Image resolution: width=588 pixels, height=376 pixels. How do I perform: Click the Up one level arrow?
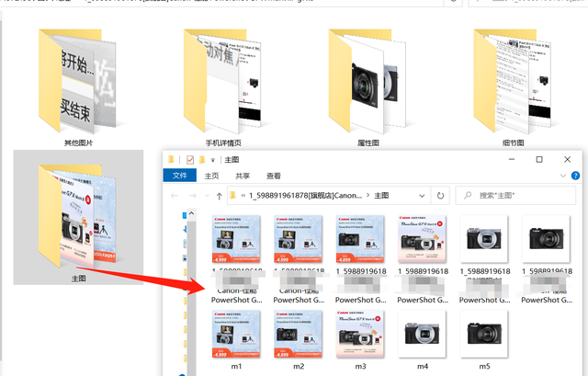coord(219,196)
